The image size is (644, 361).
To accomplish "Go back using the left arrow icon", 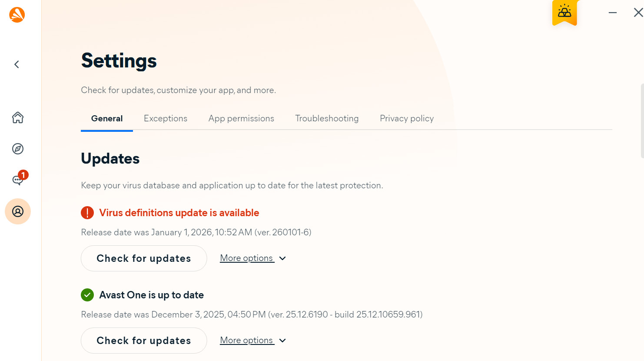I will (17, 64).
